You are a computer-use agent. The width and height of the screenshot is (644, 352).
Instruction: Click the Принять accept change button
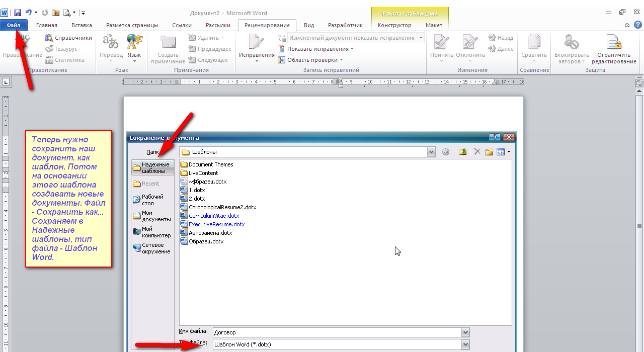coord(442,48)
